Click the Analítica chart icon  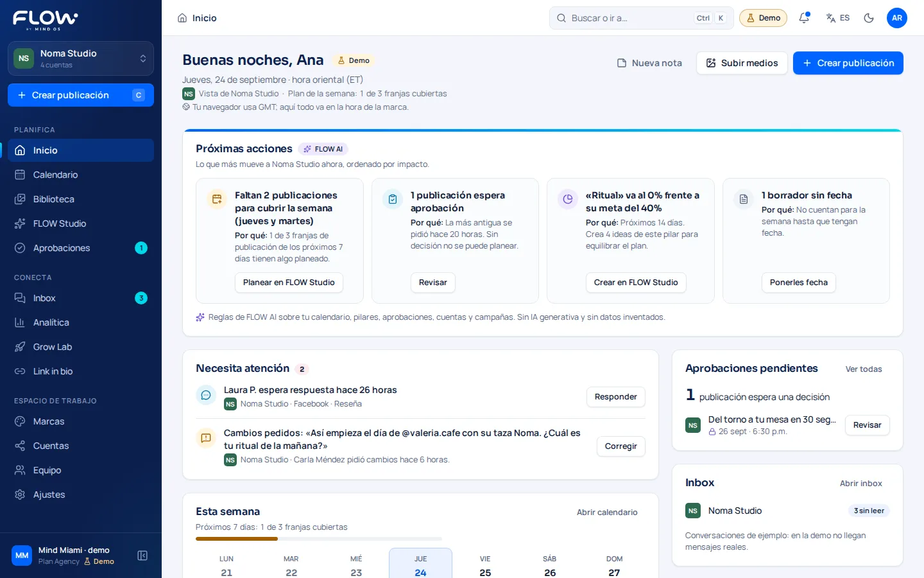[x=20, y=322]
